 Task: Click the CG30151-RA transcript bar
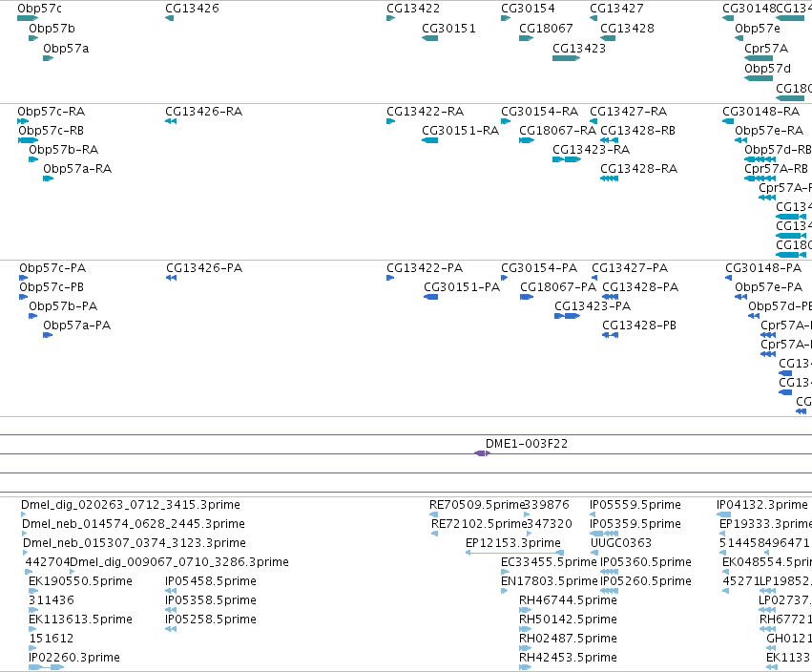[x=429, y=140]
